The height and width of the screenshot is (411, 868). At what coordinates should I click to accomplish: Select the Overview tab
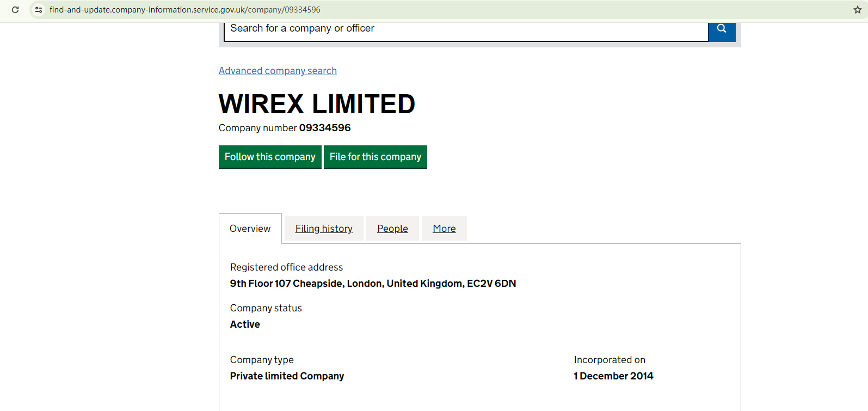point(250,229)
